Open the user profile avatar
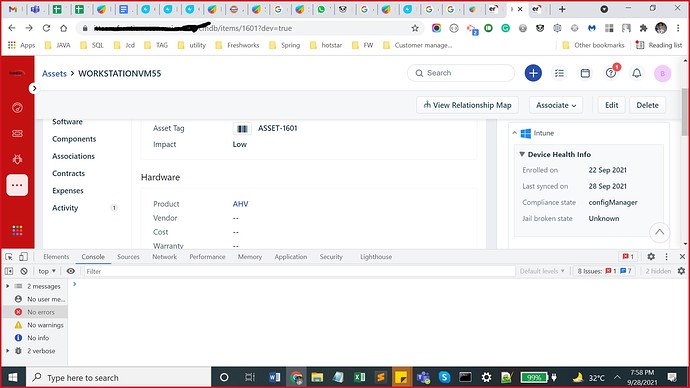This screenshot has height=388, width=690. [x=662, y=73]
